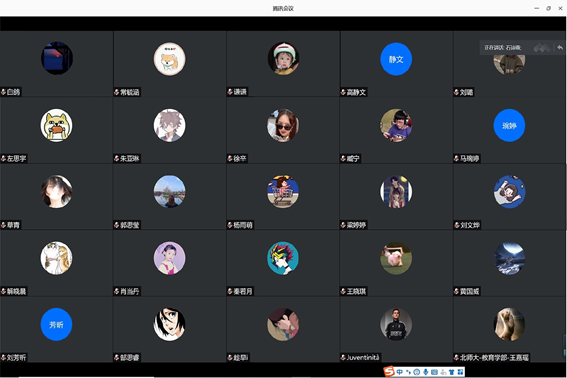Screen dimensions: 567x378
Task: Select the Yu-Gi-Oh spiky hair avatar of 秦若月
Action: click(x=283, y=258)
